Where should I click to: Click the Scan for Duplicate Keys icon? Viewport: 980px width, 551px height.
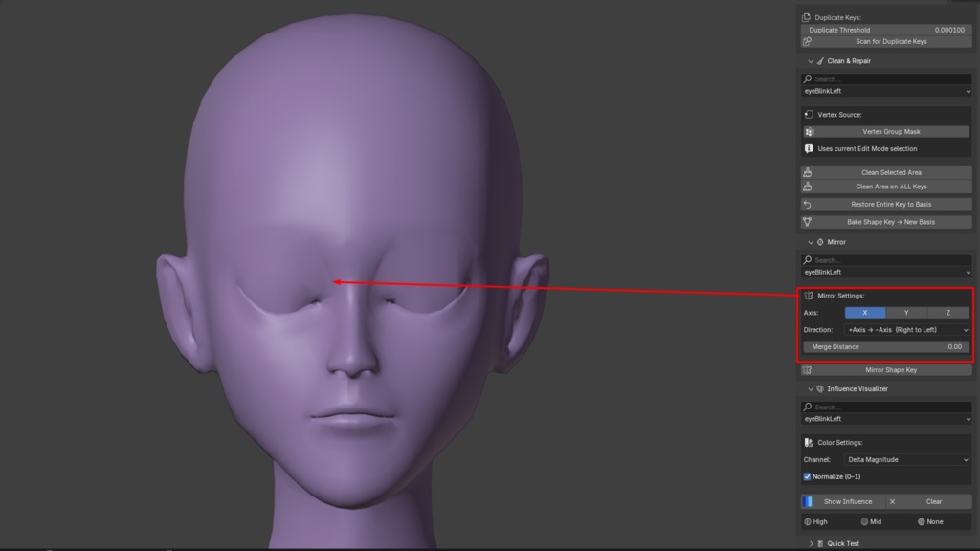807,41
